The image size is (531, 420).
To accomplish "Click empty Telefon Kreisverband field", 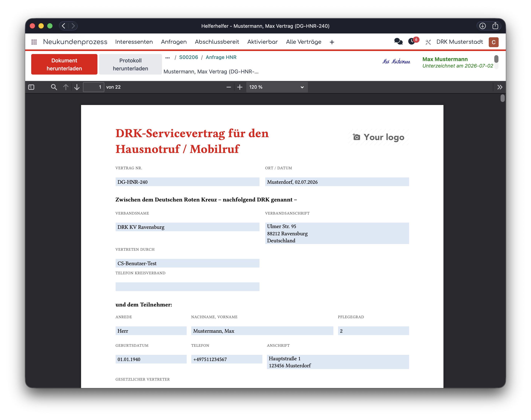I will 187,287.
